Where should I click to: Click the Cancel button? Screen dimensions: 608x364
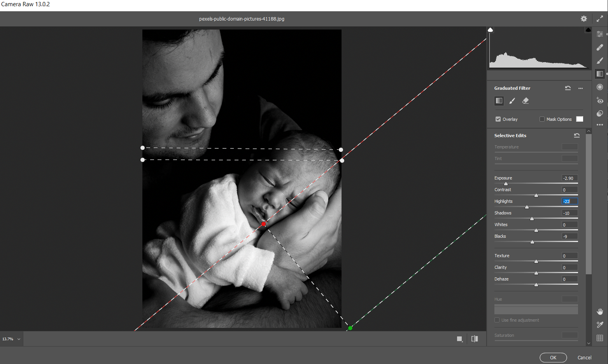584,358
